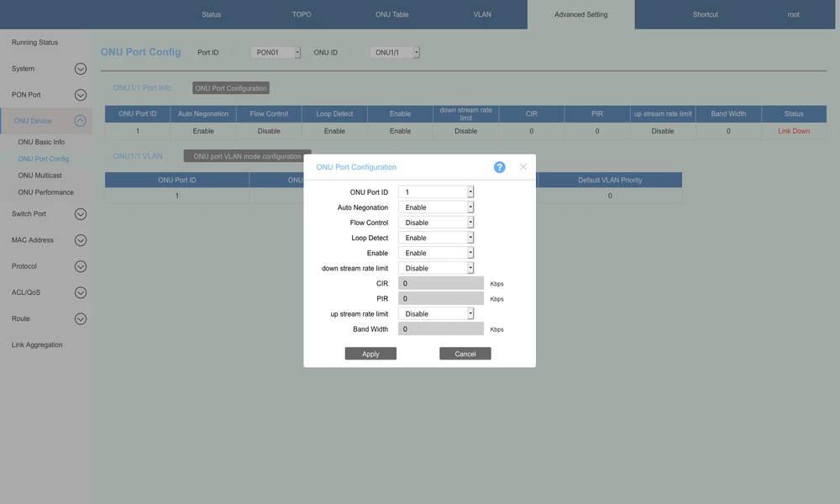
Task: Expand the Switch Port chevron icon
Action: point(81,214)
